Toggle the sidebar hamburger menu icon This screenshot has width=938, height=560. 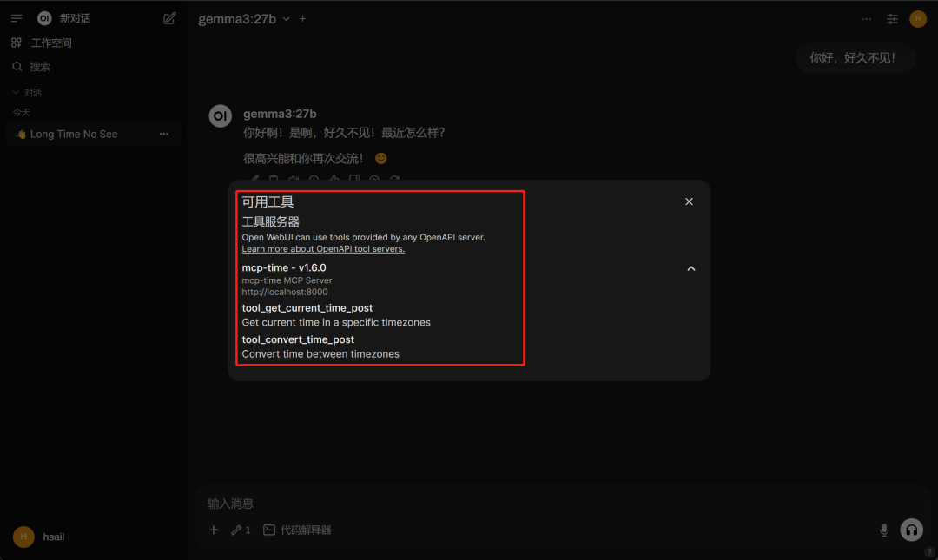click(17, 18)
